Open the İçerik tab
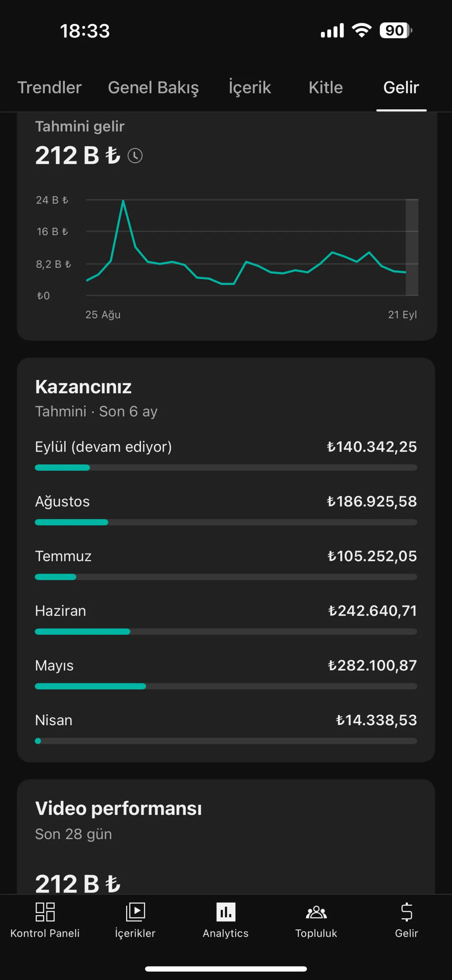This screenshot has width=452, height=980. pos(250,87)
